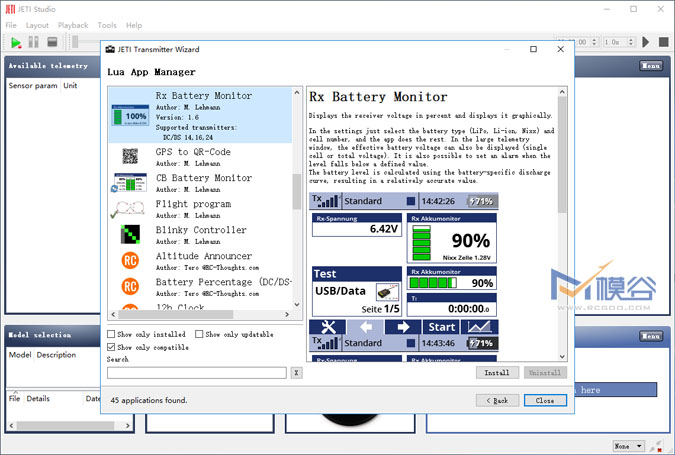
Task: Open the Help menu
Action: pyautogui.click(x=134, y=25)
